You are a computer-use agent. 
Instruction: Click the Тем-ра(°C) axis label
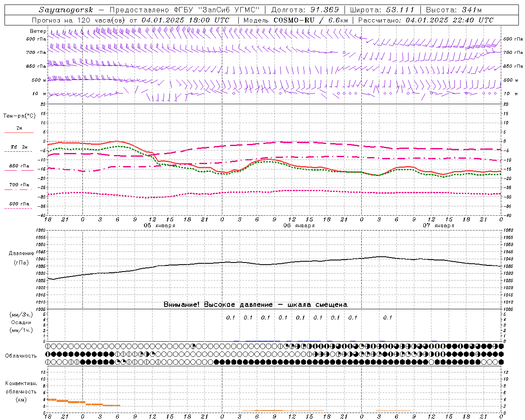point(19,116)
